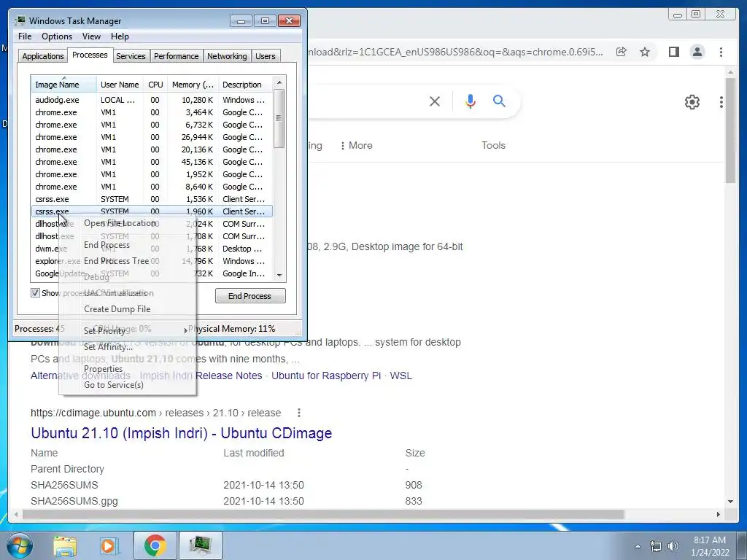Open the View menu in Task Manager
This screenshot has width=747, height=560.
coord(91,36)
